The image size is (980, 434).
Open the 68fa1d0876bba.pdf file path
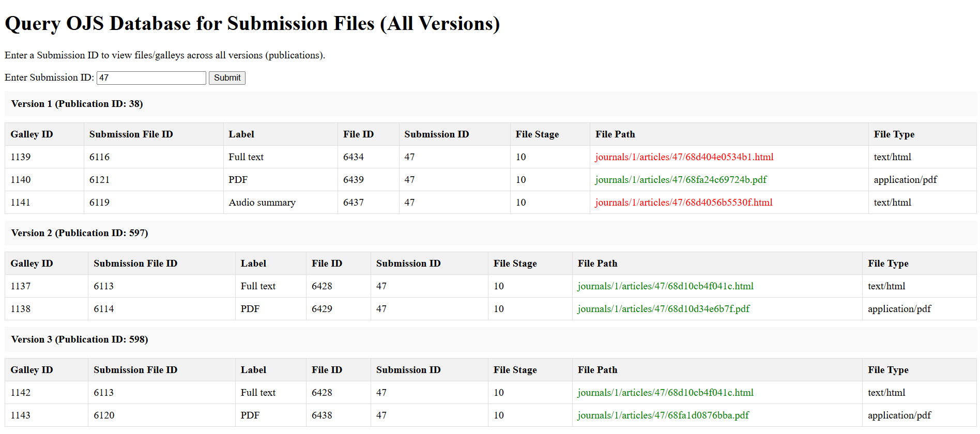pos(663,415)
